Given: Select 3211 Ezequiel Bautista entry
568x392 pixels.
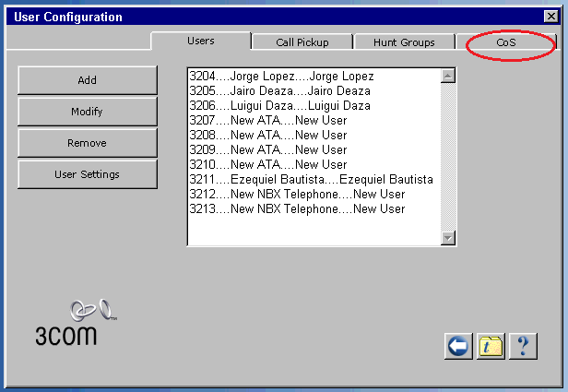Looking at the screenshot, I should (311, 179).
